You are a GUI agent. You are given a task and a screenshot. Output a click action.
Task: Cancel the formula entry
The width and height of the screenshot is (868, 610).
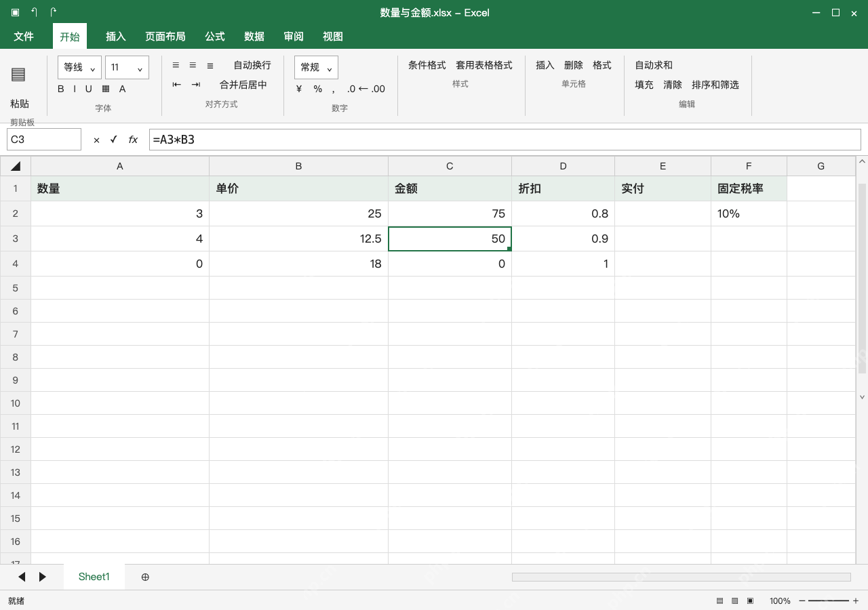[x=96, y=140]
